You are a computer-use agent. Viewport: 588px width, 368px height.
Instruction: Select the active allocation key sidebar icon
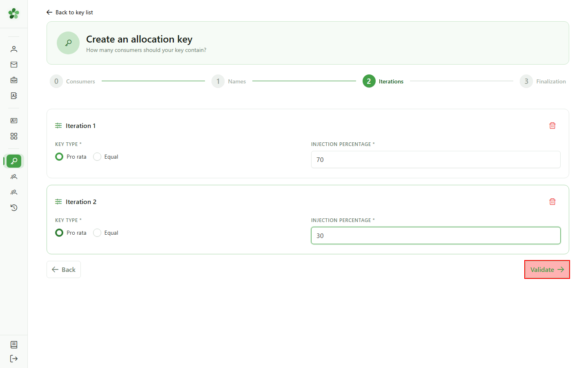14,161
